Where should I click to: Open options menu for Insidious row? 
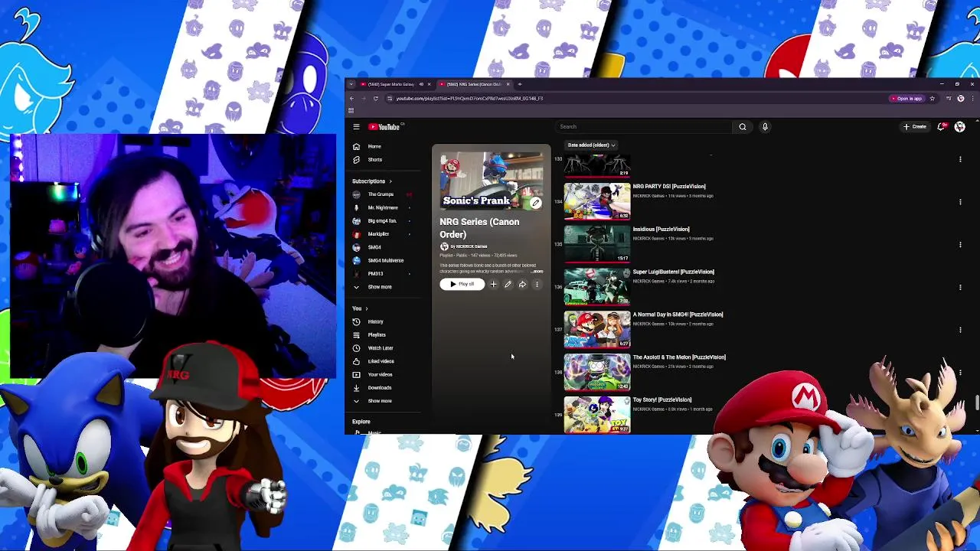[x=960, y=245]
